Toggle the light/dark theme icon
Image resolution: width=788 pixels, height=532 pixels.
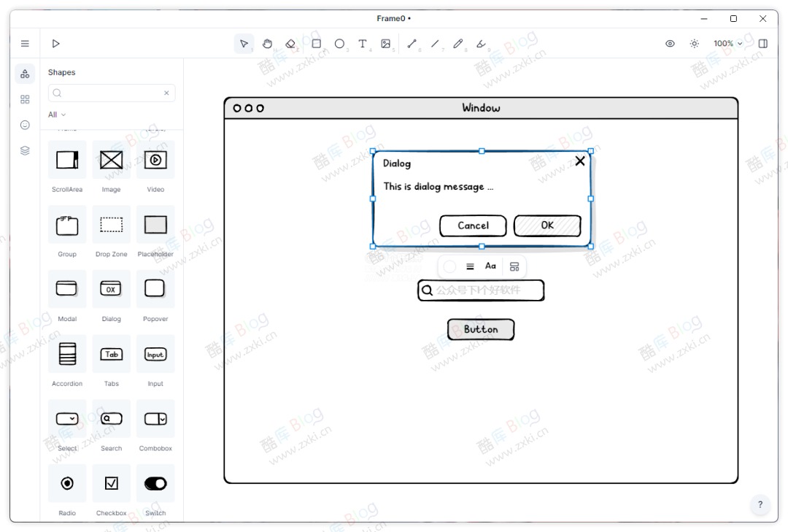694,44
